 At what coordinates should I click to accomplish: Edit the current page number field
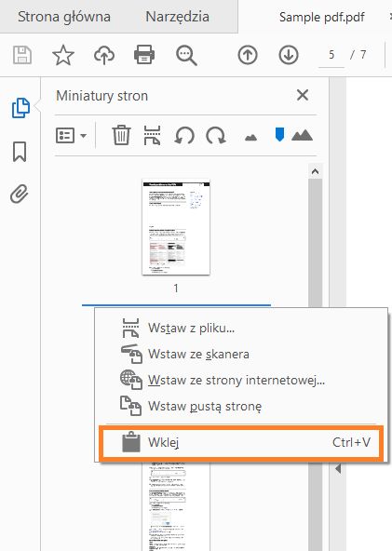pyautogui.click(x=331, y=55)
